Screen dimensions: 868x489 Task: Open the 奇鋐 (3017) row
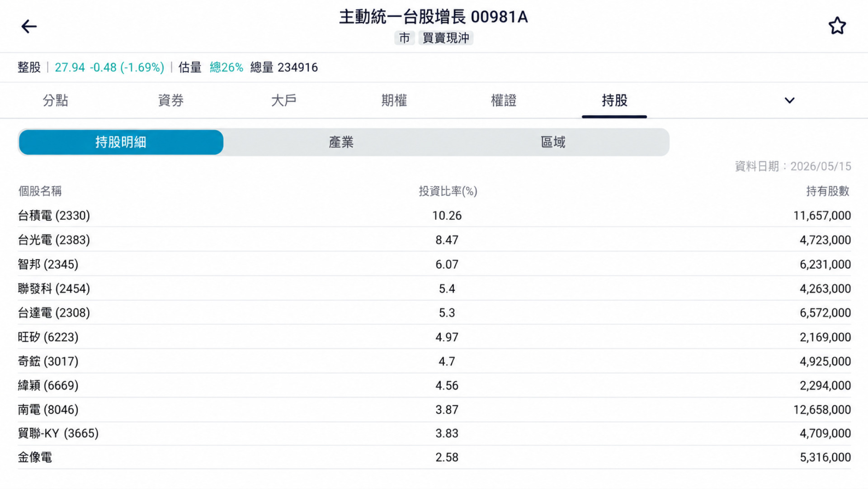[x=434, y=361]
